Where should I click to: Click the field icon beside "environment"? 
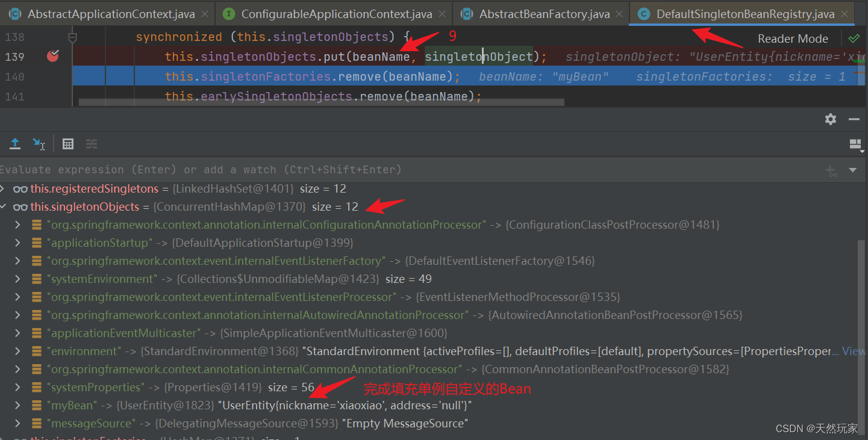[37, 351]
